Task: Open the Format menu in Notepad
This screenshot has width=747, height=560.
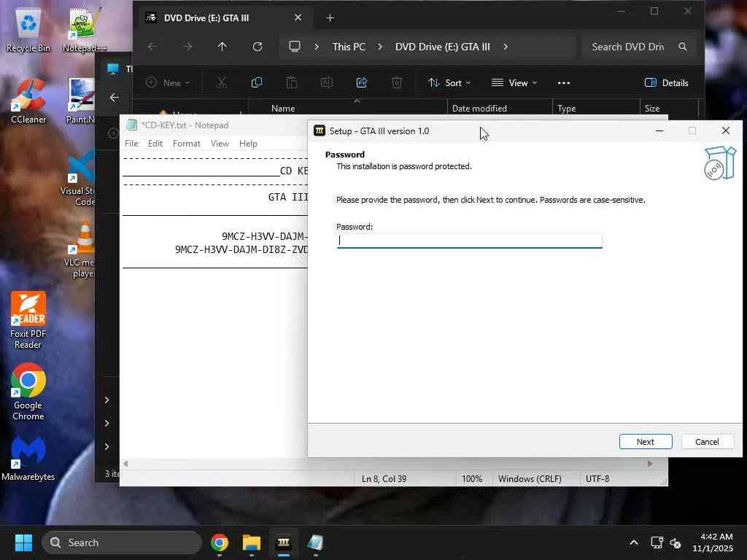Action: click(187, 144)
